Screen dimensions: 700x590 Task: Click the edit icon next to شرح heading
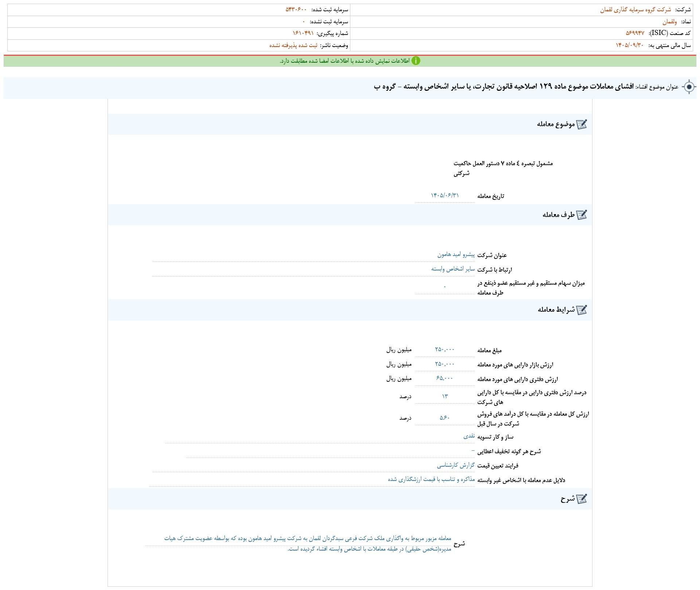[582, 499]
